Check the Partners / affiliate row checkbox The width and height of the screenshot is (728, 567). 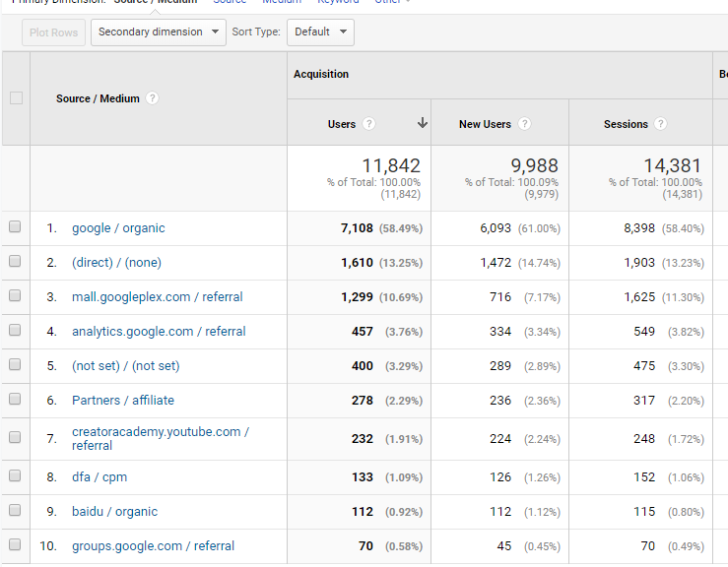(15, 399)
